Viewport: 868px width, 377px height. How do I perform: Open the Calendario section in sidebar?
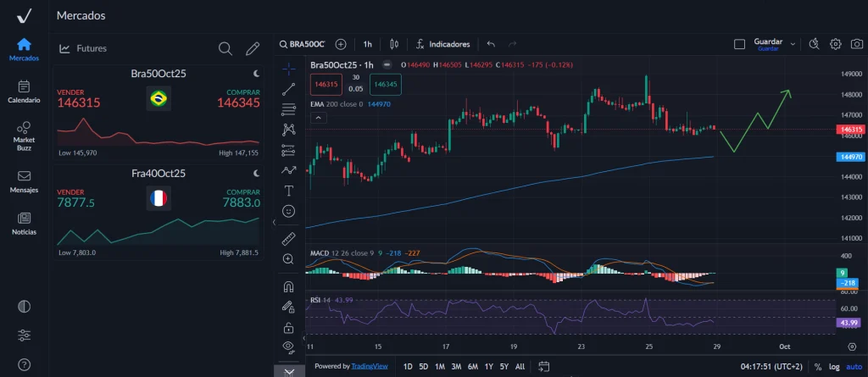coord(24,91)
